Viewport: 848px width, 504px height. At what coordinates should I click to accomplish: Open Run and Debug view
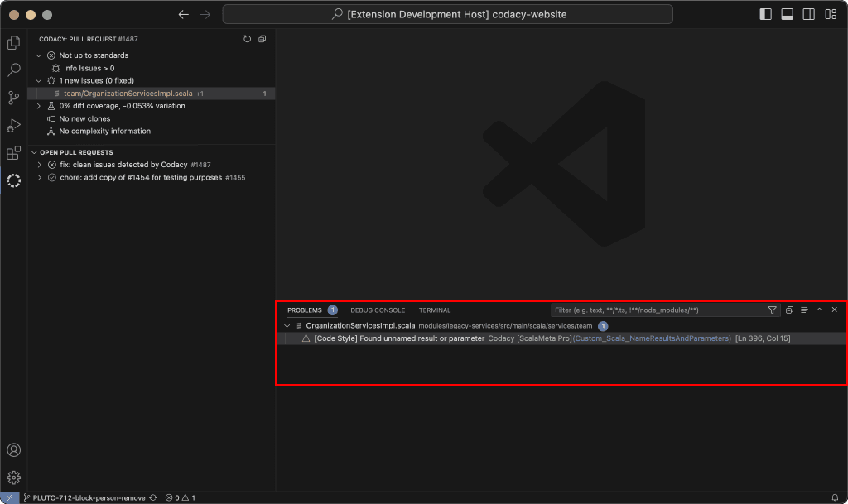point(13,126)
